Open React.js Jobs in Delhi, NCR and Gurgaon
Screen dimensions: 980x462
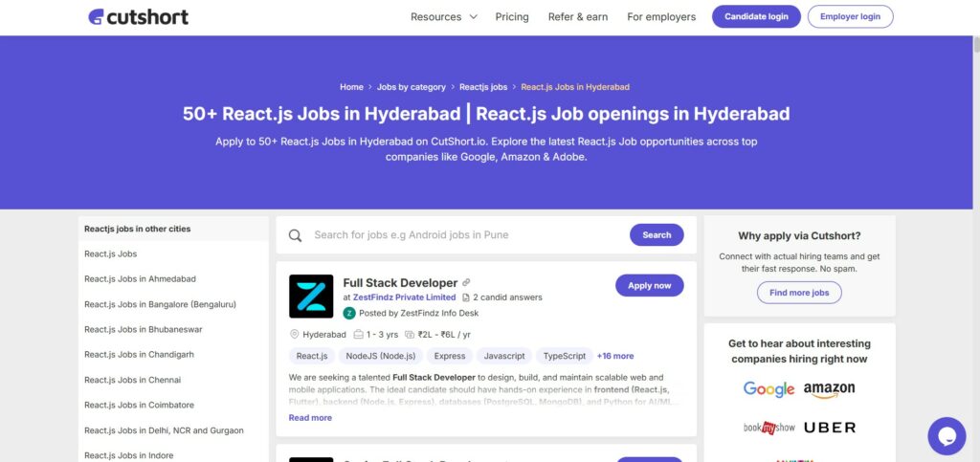coord(164,430)
